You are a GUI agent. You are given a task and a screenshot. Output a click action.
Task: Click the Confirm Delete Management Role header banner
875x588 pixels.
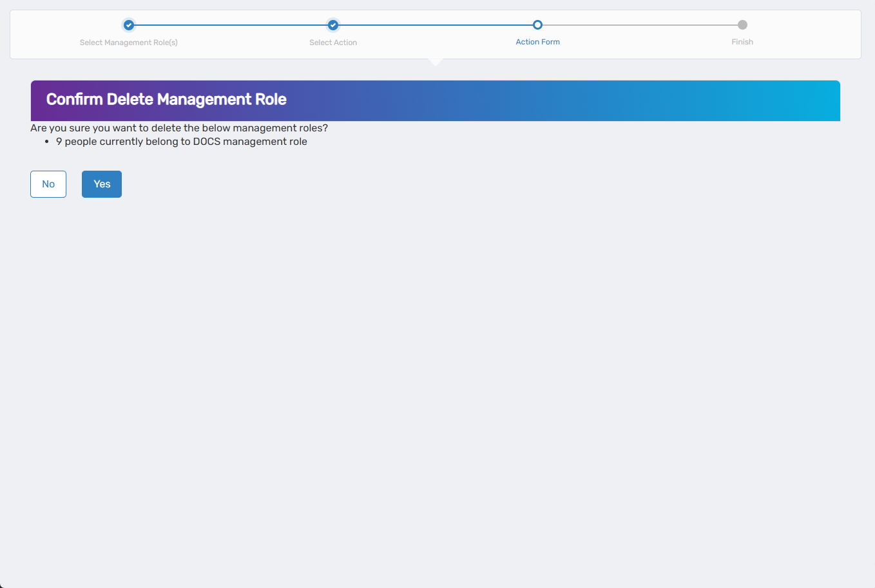(436, 100)
